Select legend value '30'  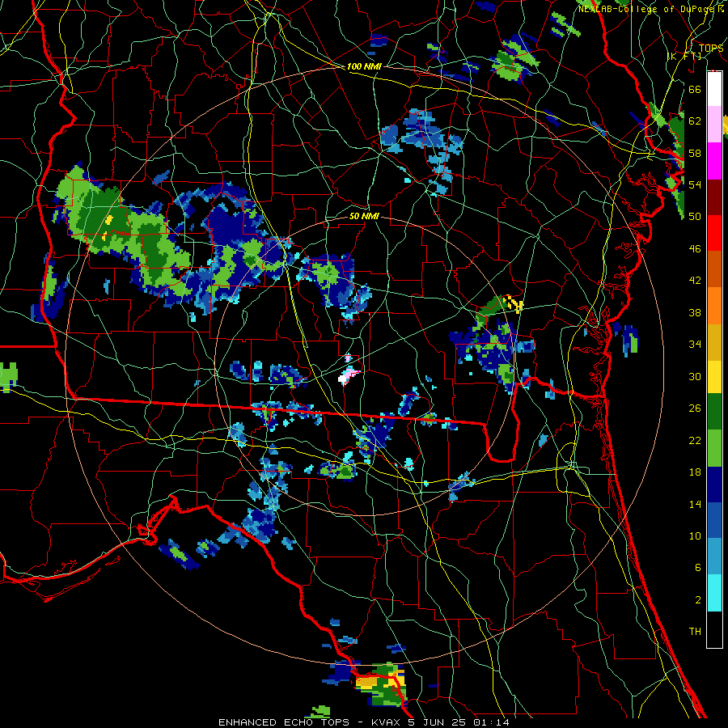695,376
